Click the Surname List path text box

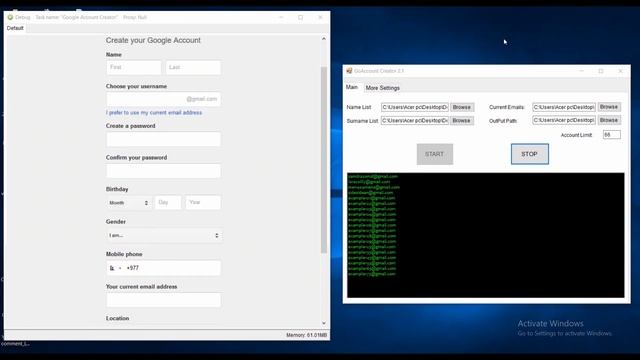[415, 120]
